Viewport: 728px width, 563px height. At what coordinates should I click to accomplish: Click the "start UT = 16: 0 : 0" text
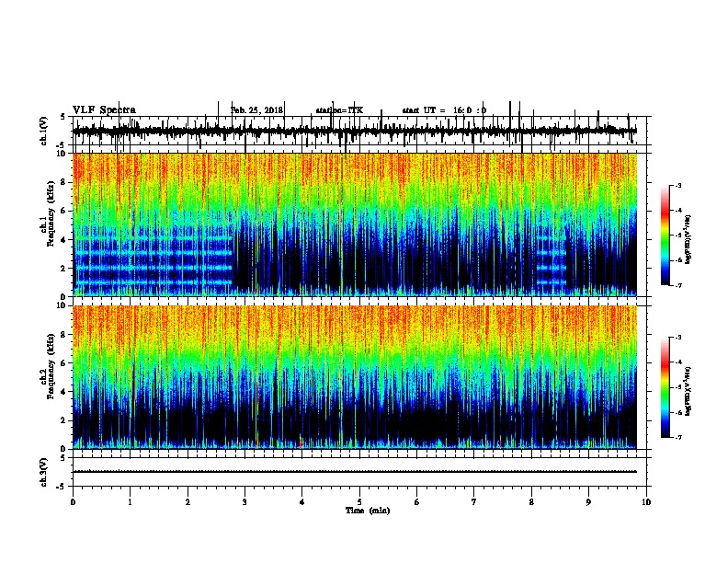click(444, 110)
